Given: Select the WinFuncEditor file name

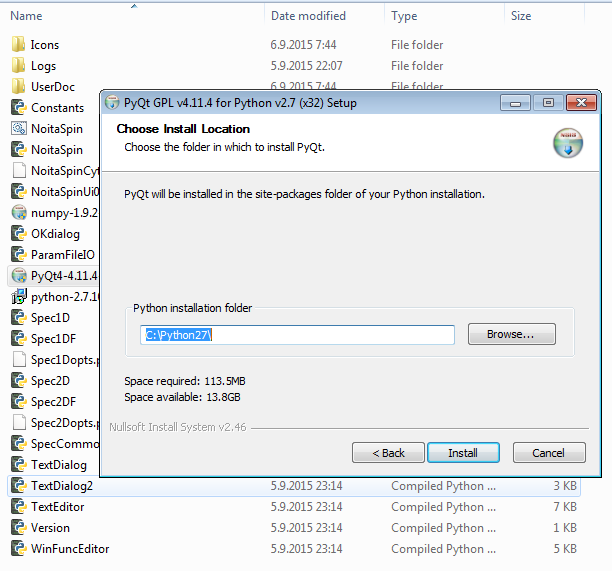Looking at the screenshot, I should [x=70, y=549].
